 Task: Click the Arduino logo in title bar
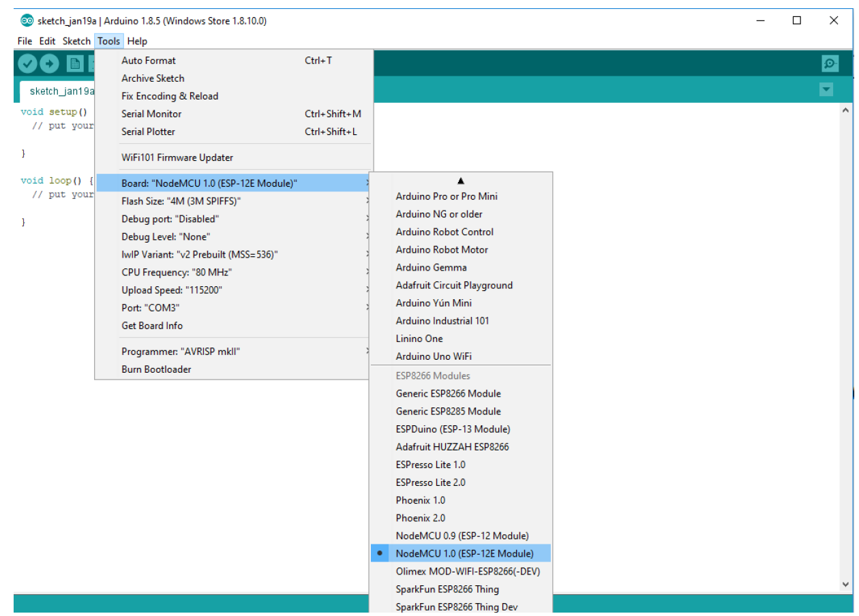[x=27, y=20]
